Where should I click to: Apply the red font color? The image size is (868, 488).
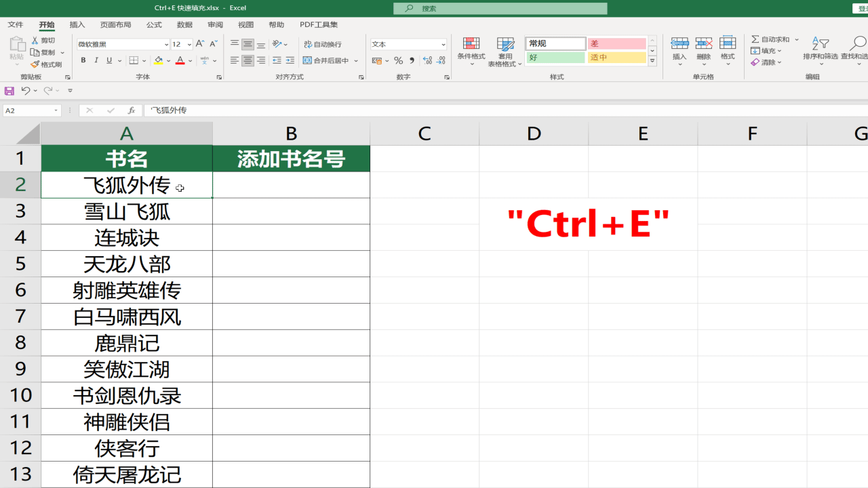coord(180,60)
